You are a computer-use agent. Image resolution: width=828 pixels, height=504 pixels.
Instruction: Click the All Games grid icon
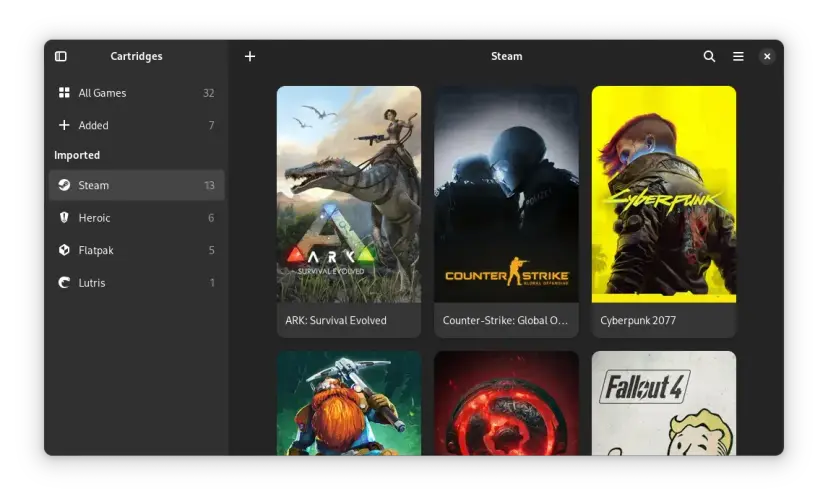click(x=64, y=93)
